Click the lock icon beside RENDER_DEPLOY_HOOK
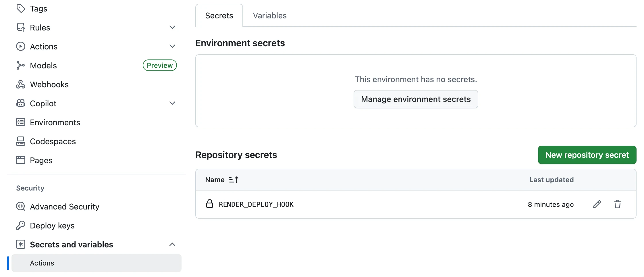Screen dimensions: 644x277 coord(210,204)
